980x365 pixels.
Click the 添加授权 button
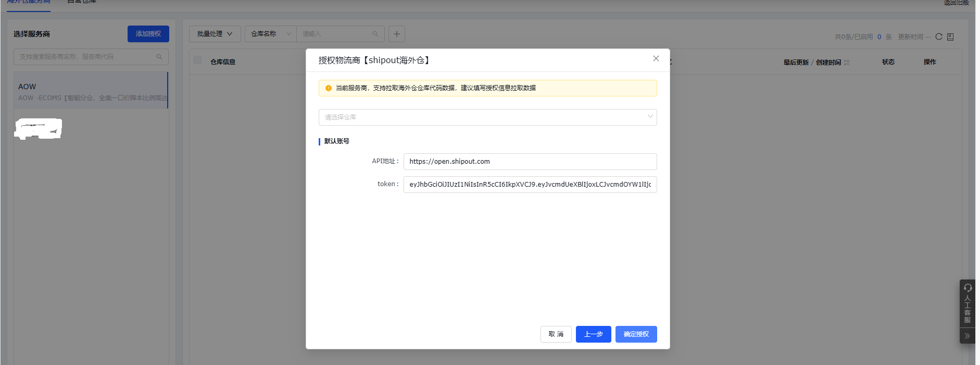(148, 34)
